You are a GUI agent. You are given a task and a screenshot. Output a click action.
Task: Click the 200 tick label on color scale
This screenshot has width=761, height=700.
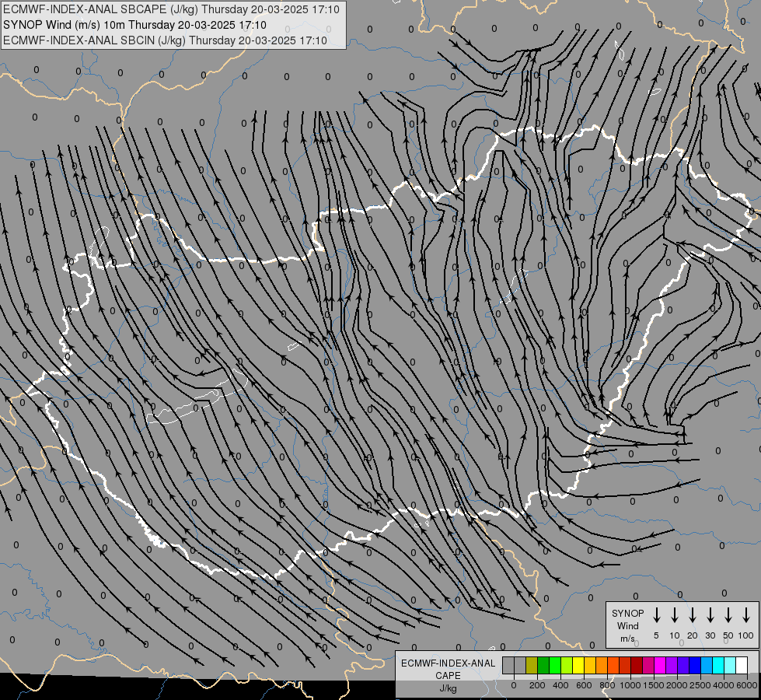537,685
